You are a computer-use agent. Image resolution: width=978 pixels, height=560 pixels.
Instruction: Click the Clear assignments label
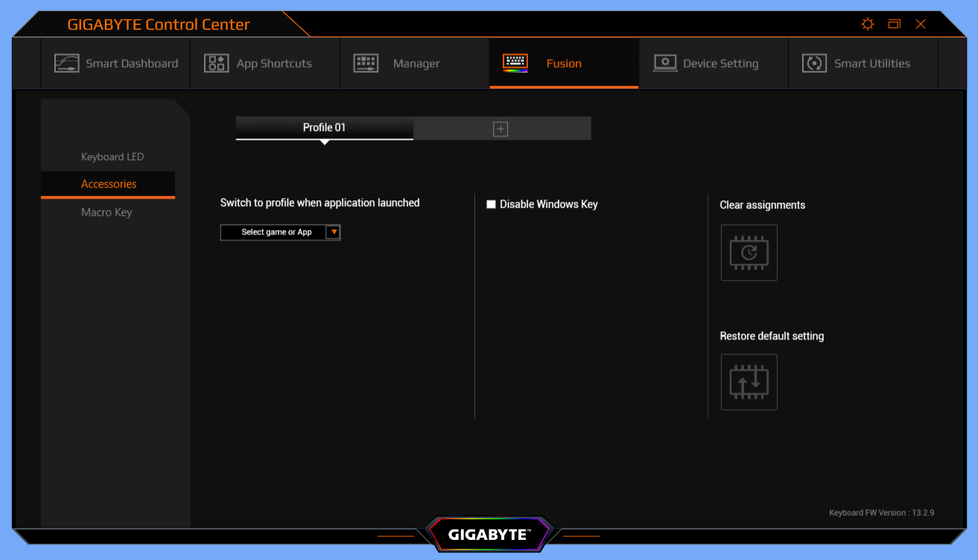[763, 205]
